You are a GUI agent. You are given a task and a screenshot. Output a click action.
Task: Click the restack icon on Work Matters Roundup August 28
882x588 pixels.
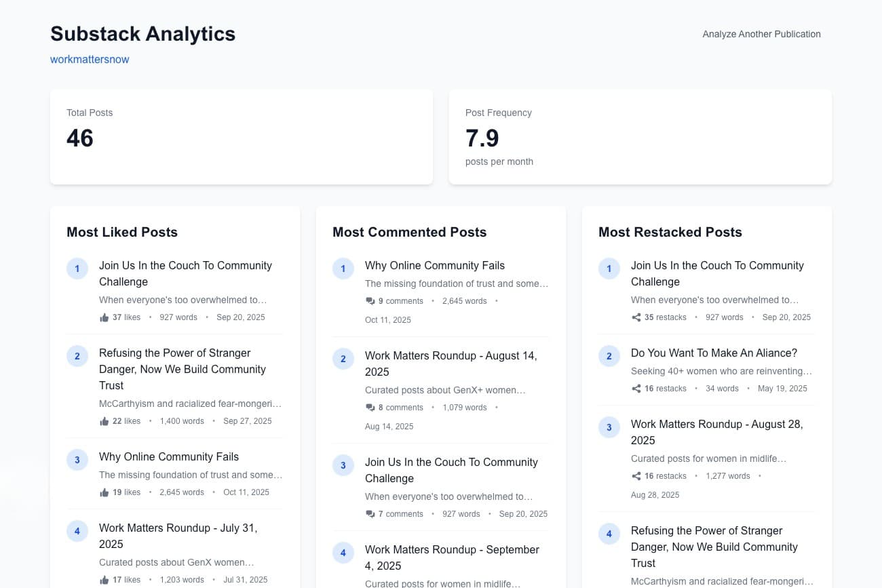(636, 475)
